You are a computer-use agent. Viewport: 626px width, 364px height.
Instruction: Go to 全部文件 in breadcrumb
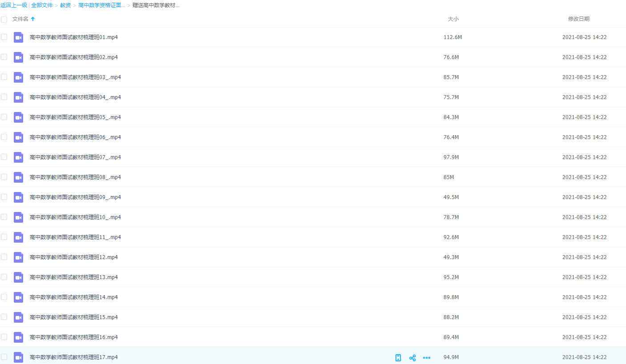point(42,5)
